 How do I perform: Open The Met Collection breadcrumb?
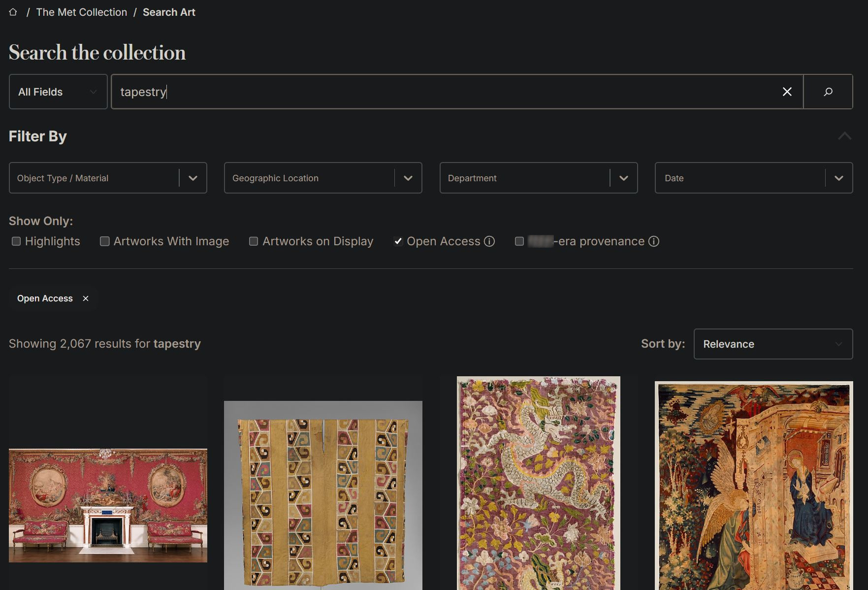82,12
